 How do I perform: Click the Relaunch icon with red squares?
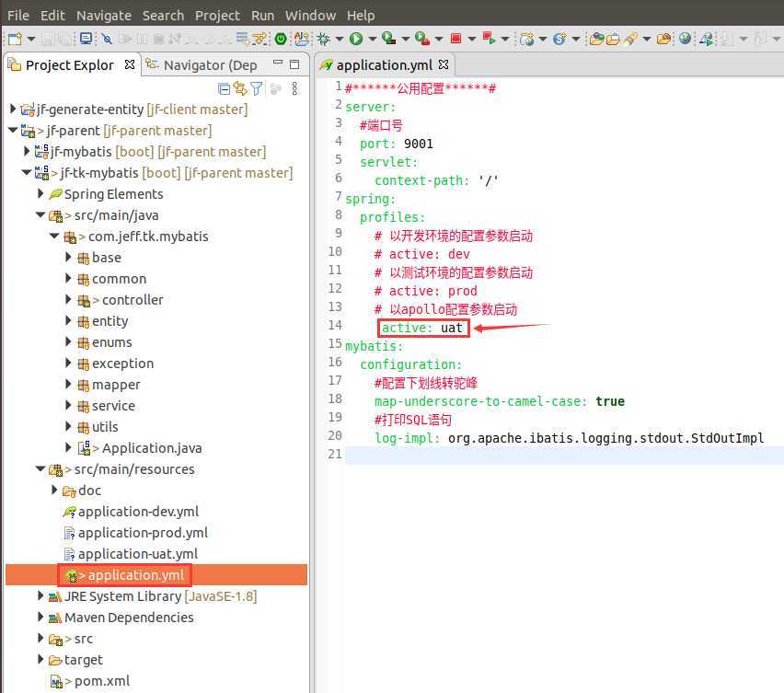pos(489,39)
